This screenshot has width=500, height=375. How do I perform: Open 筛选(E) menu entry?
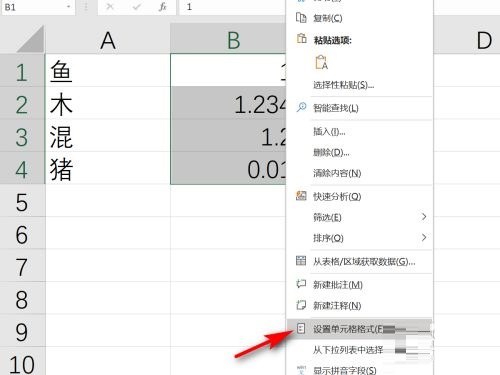(360, 217)
